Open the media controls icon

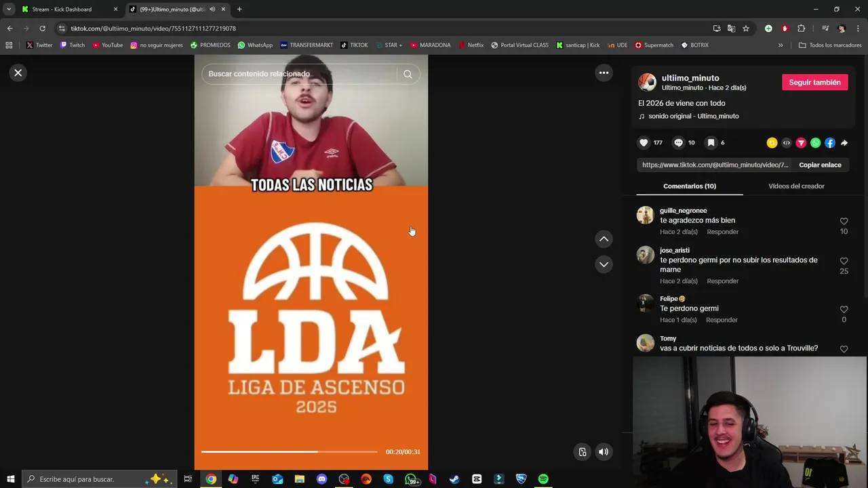coord(825,28)
